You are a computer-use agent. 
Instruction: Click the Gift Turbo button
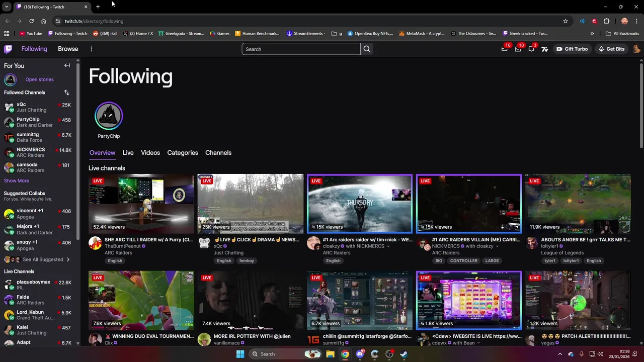click(572, 49)
